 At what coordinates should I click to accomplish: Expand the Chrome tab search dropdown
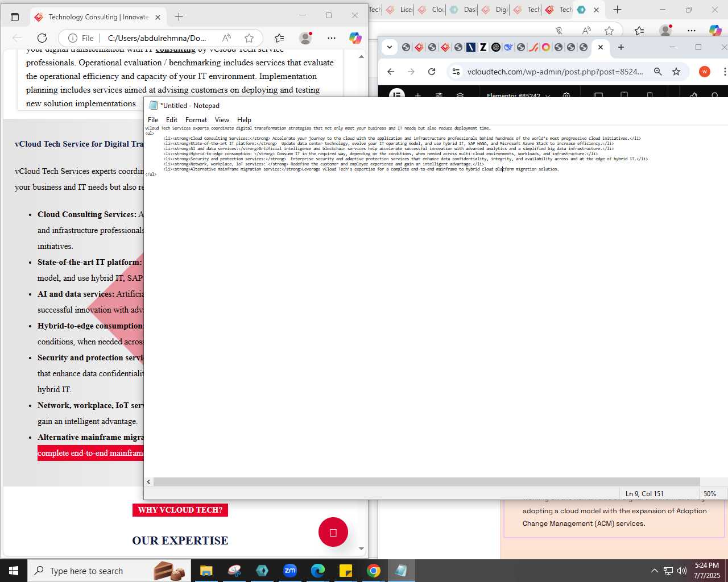(390, 47)
